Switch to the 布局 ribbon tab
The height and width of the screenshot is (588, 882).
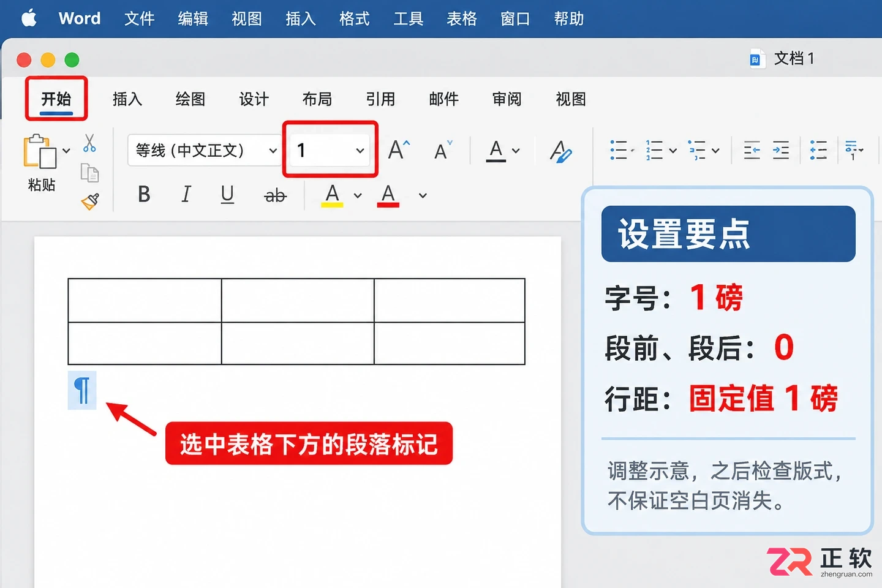[317, 99]
